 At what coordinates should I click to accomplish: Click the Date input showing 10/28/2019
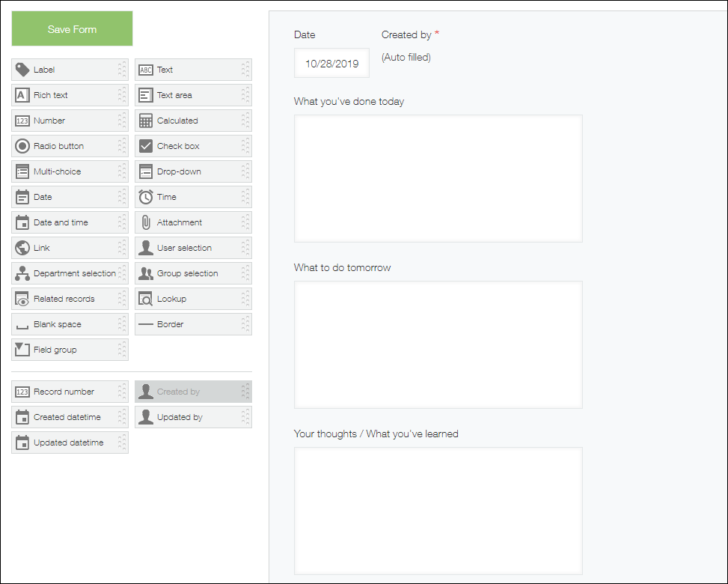(331, 63)
